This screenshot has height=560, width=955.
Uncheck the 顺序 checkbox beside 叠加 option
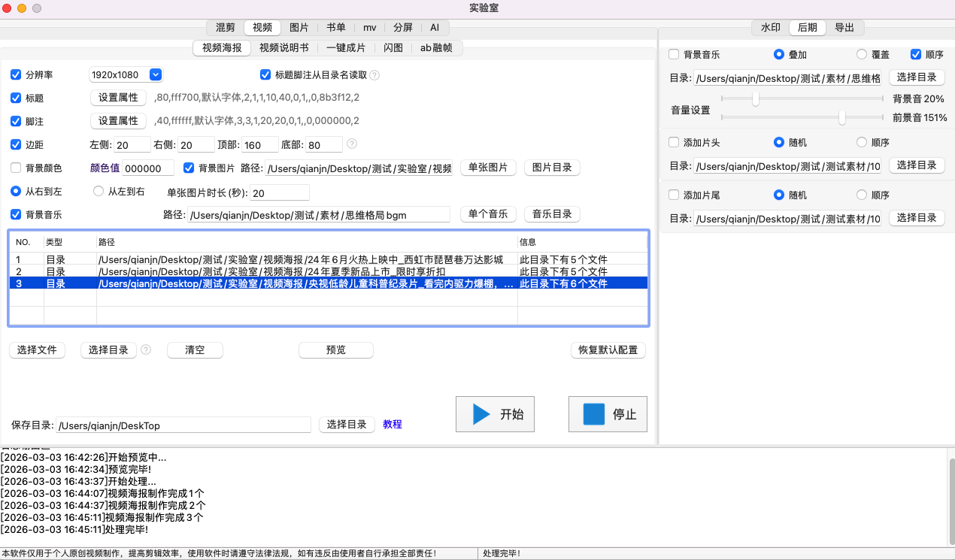pyautogui.click(x=916, y=54)
